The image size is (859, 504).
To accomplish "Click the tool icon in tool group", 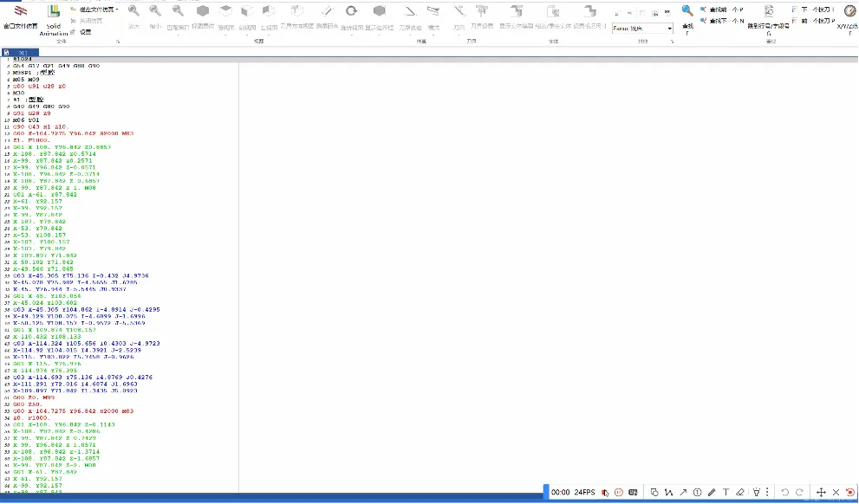I will click(x=459, y=10).
